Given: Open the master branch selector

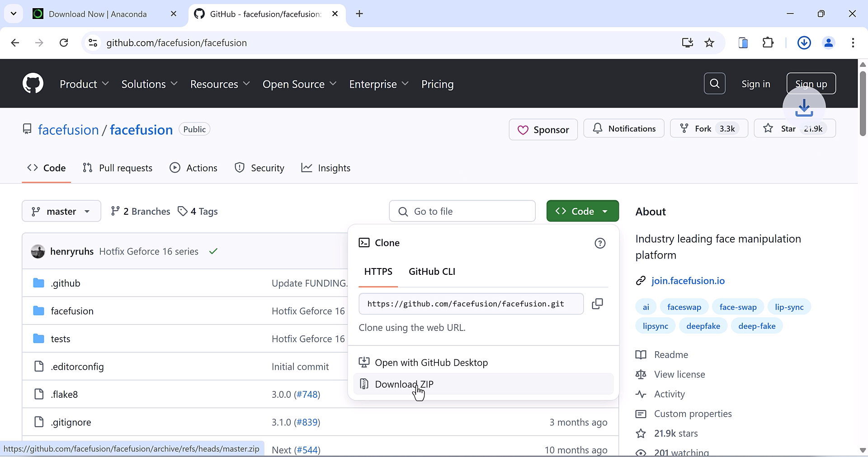Looking at the screenshot, I should 61,211.
